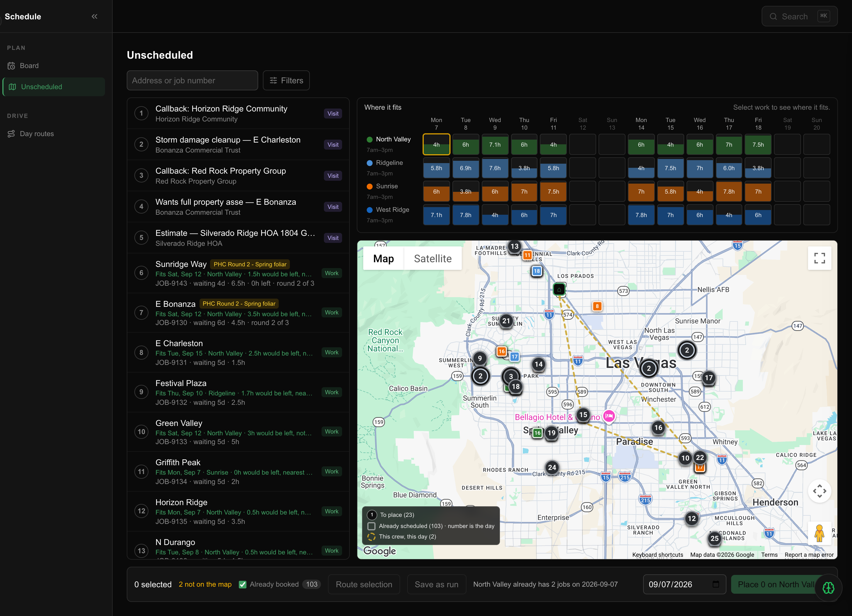Click map pin 24 near Rhodes Ranch

point(552,468)
